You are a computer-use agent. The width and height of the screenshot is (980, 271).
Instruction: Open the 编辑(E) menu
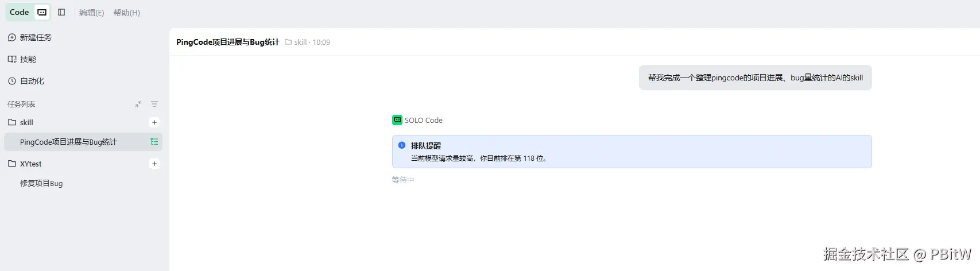[x=92, y=13]
